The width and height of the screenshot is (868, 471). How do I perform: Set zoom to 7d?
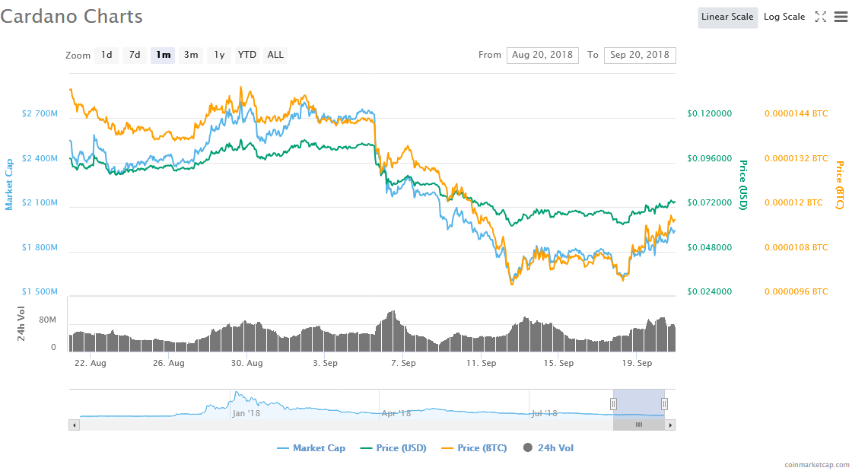(135, 55)
